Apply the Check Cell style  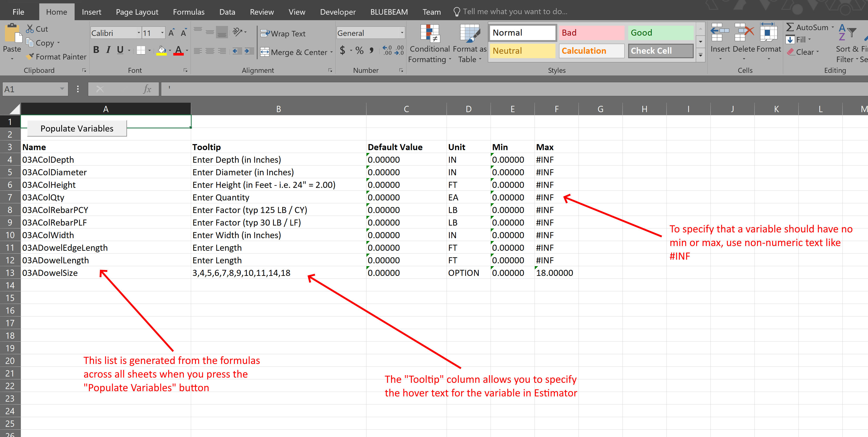pos(660,51)
